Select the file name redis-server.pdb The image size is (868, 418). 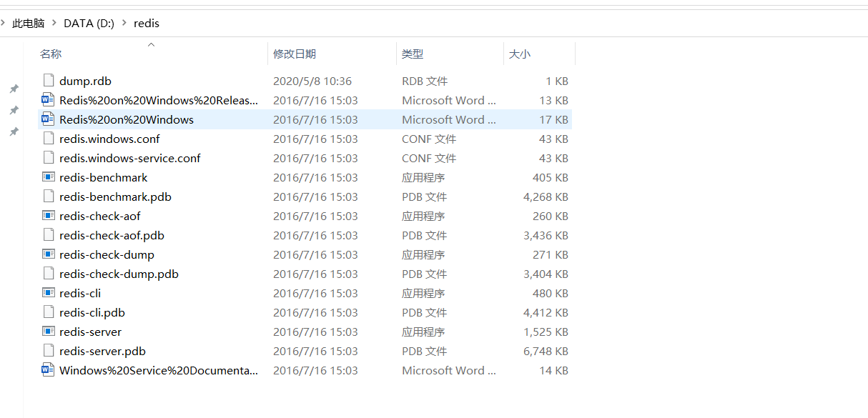point(102,351)
